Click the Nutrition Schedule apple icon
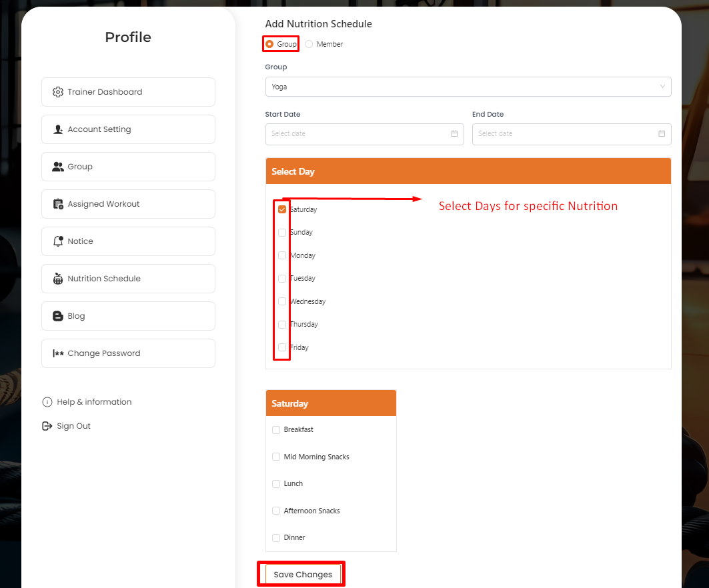 (58, 279)
